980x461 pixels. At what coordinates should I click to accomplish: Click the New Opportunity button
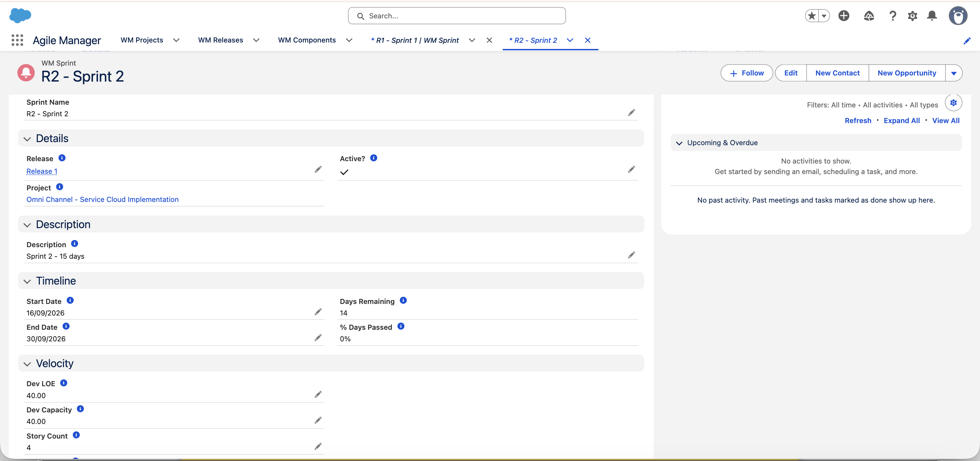coord(907,73)
